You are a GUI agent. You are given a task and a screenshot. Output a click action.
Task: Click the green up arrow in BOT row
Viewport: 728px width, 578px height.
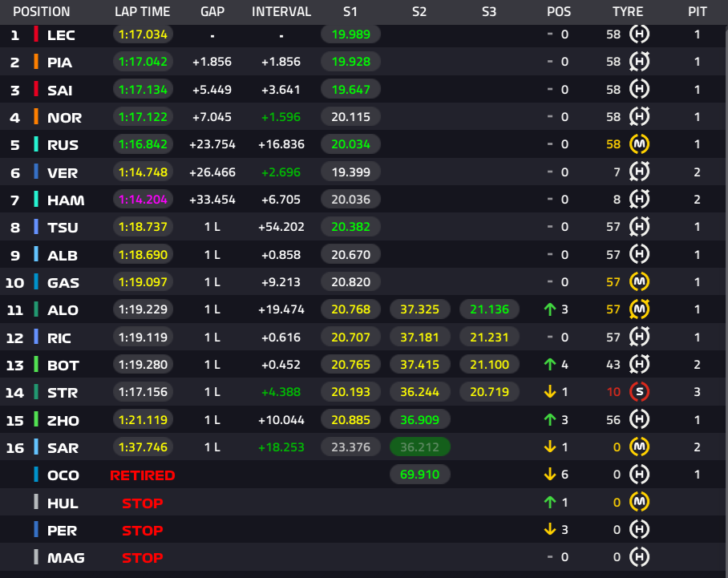pyautogui.click(x=550, y=365)
